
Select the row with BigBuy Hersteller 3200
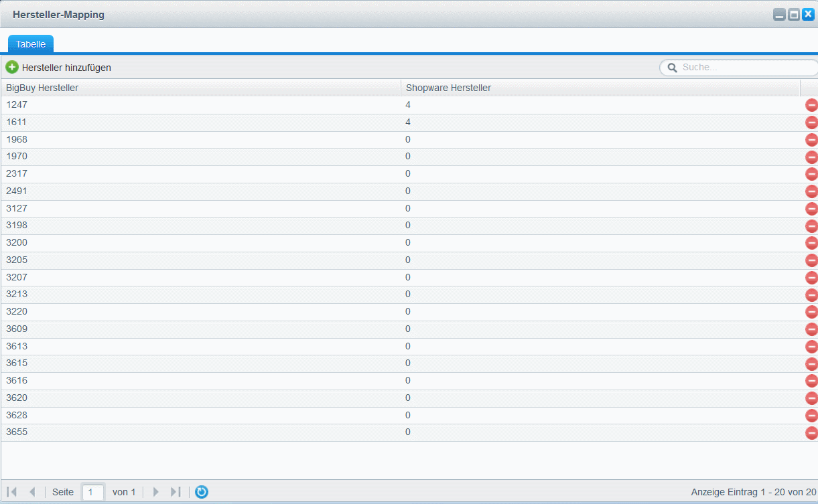coord(201,243)
